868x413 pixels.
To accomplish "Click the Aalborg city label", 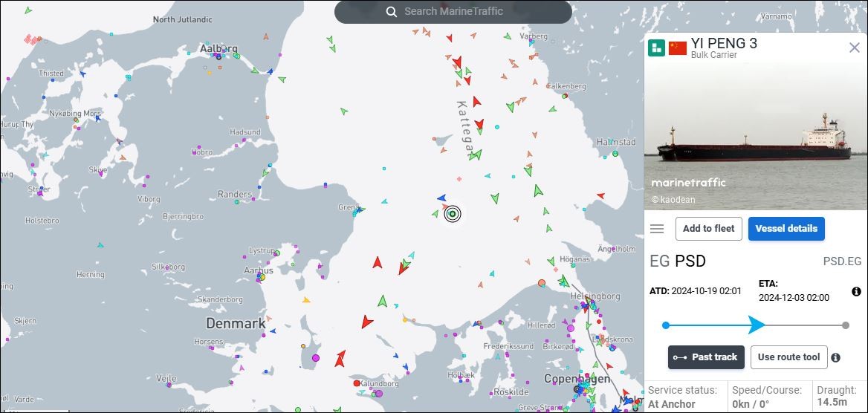I will [x=218, y=49].
